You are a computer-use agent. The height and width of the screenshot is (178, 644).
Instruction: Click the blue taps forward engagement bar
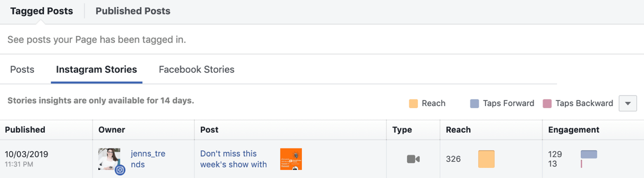[589, 154]
